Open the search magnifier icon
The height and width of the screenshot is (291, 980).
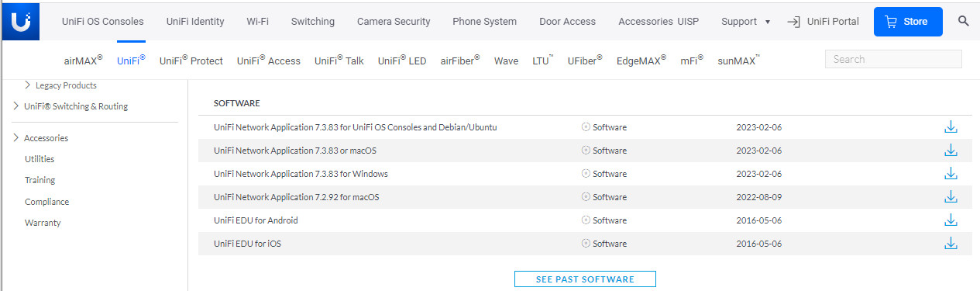click(964, 21)
